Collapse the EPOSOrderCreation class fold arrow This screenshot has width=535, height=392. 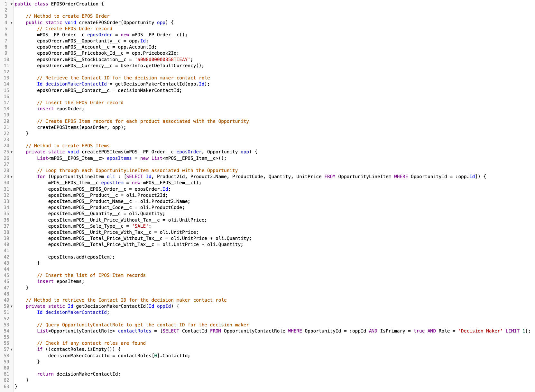(x=12, y=4)
